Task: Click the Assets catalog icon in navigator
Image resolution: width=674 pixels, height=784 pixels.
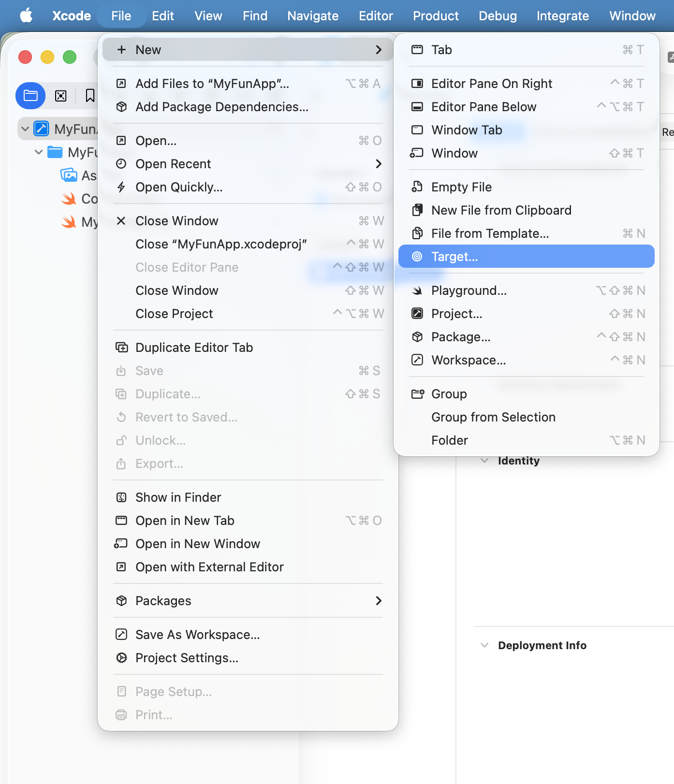Action: (69, 175)
